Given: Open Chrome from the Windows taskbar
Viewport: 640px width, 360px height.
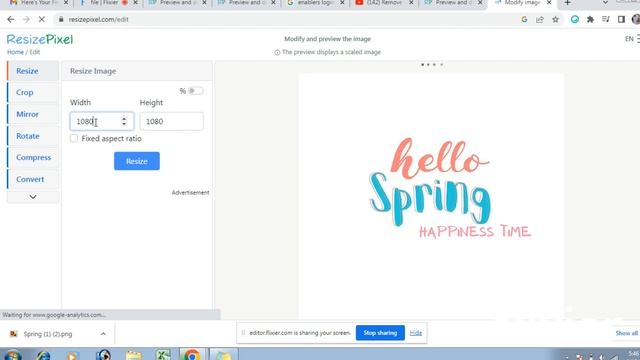Looking at the screenshot, I should [191, 355].
